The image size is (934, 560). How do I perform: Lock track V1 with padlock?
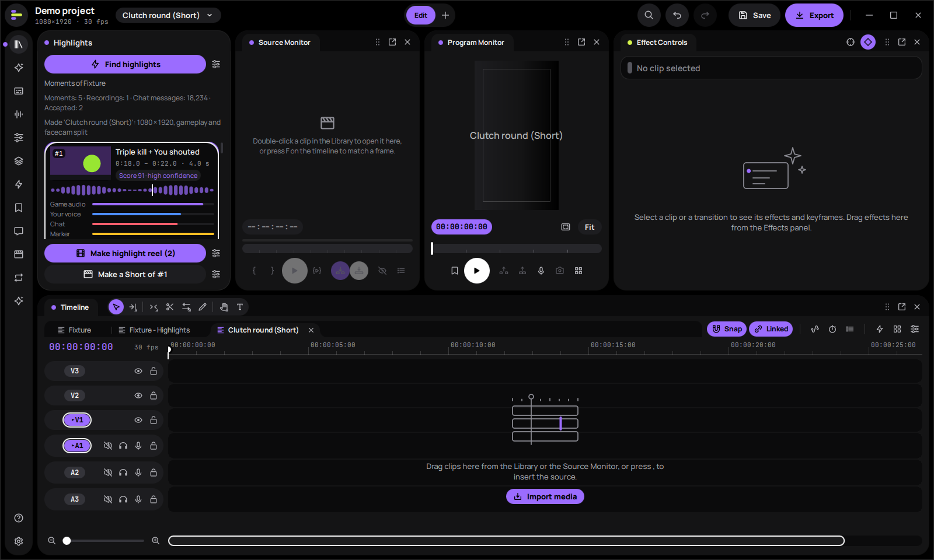tap(154, 420)
